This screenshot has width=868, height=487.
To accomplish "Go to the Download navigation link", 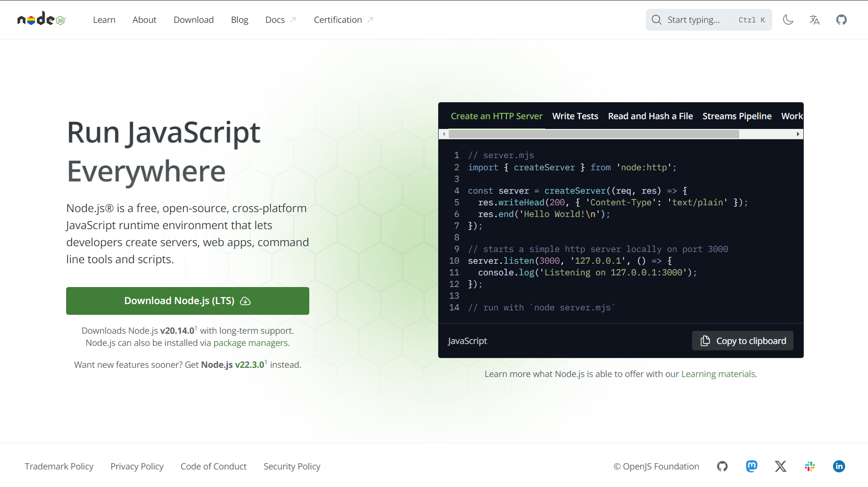I will [x=194, y=19].
